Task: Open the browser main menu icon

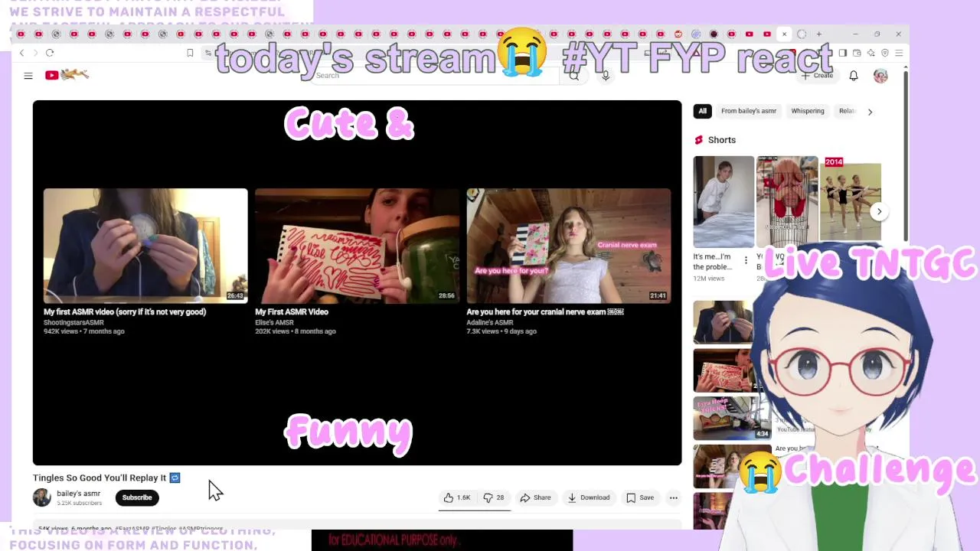Action: (x=899, y=53)
